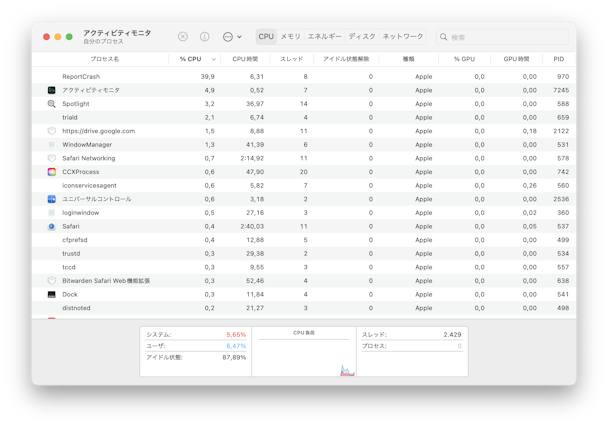The image size is (608, 427).
Task: Select the distnoted process name
Action: 76,308
